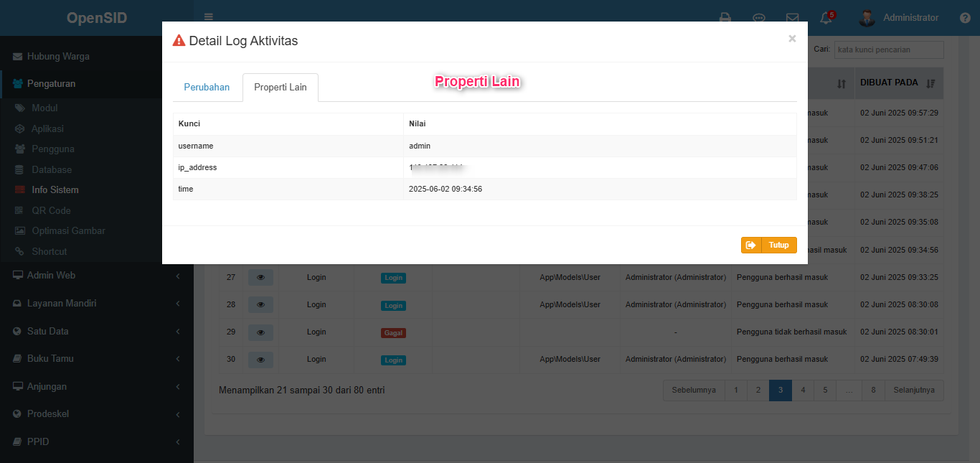Click timestamp 02 Juni 2025 07:49:39
Viewport: 980px width, 463px height.
[x=900, y=359]
